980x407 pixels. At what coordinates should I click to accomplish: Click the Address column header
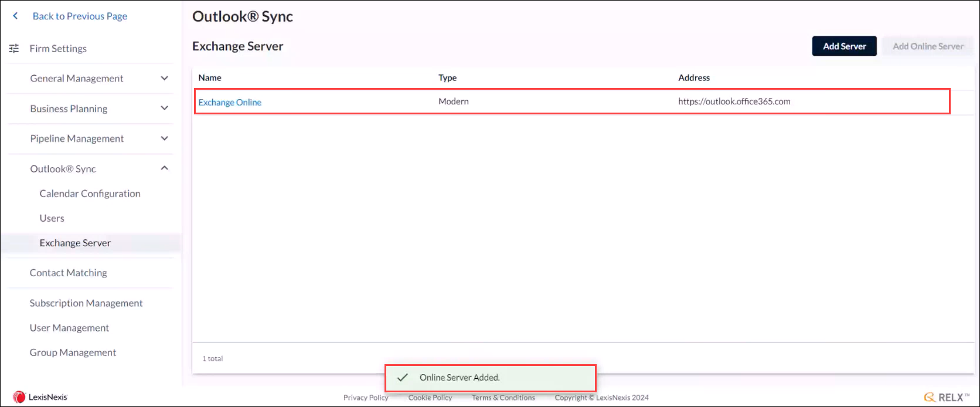coord(694,77)
